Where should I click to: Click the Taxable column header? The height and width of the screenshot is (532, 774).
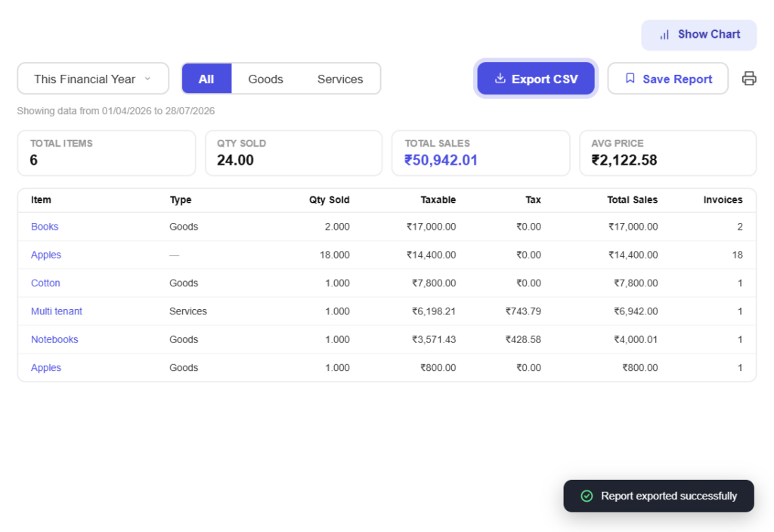coord(438,199)
